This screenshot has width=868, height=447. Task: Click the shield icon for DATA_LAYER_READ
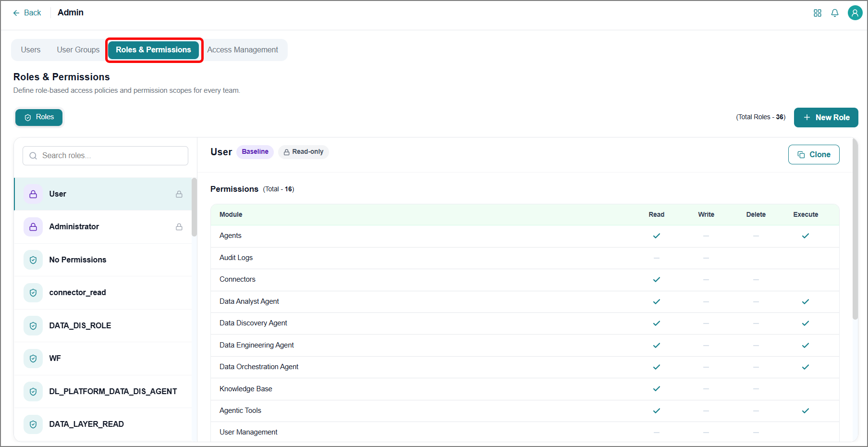coord(33,424)
